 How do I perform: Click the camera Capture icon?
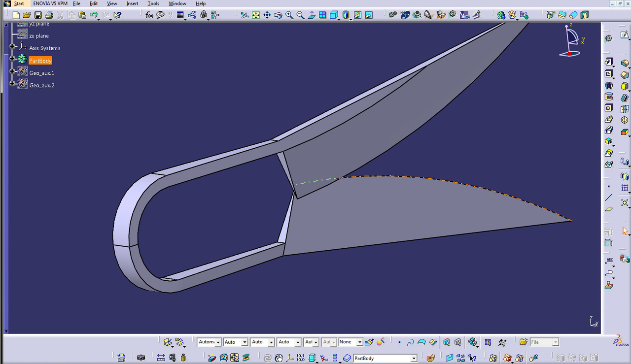point(141,358)
